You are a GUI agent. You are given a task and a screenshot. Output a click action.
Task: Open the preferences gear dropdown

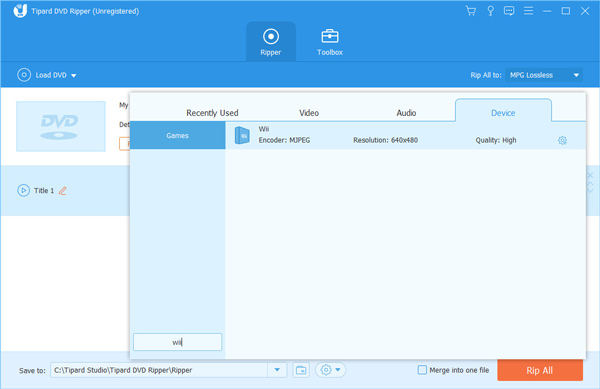point(330,370)
